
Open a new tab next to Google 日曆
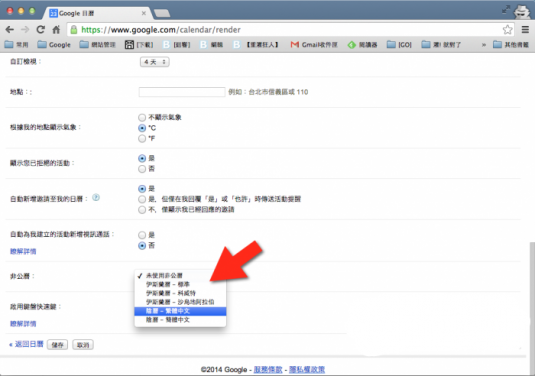pos(162,13)
